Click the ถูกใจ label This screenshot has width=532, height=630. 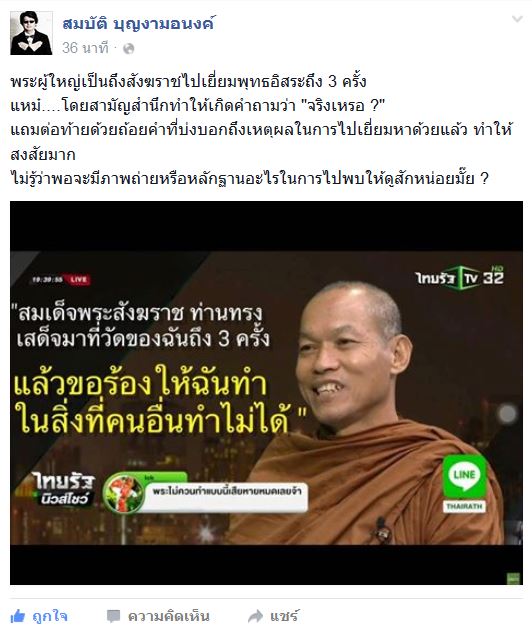pyautogui.click(x=50, y=616)
